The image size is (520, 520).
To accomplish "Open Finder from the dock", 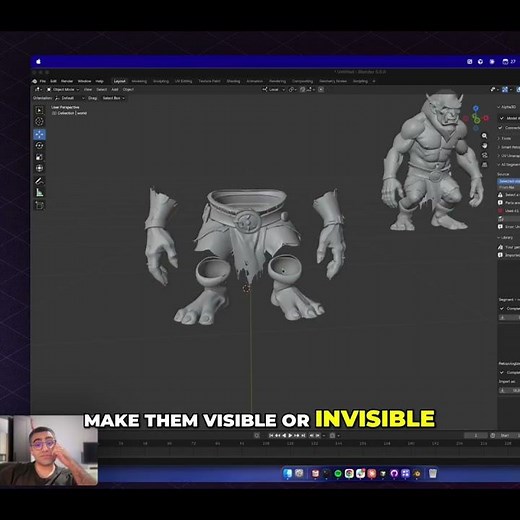I will [287, 473].
